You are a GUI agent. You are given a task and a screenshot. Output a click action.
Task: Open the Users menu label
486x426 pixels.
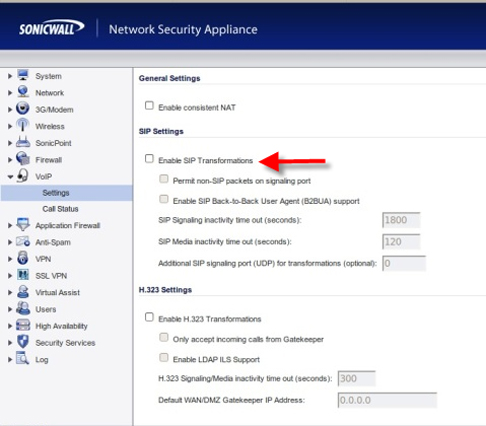pyautogui.click(x=46, y=309)
